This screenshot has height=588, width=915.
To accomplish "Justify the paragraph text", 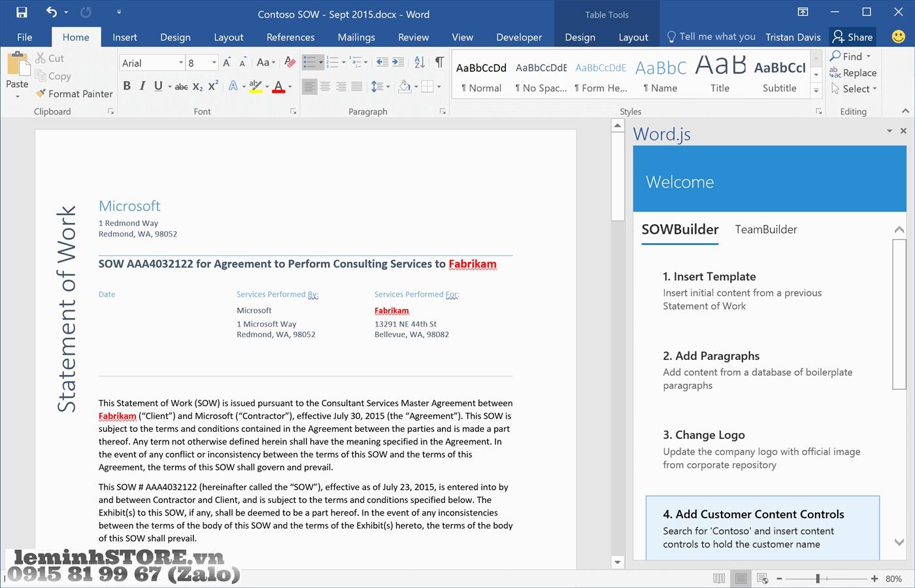I will pos(356,86).
